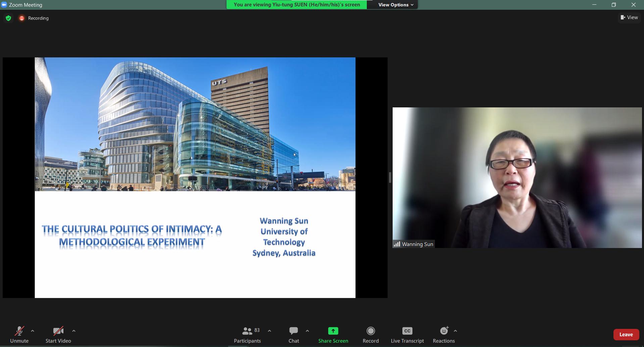Click the Zoom Meeting app icon
Image resolution: width=644 pixels, height=347 pixels.
tap(4, 5)
